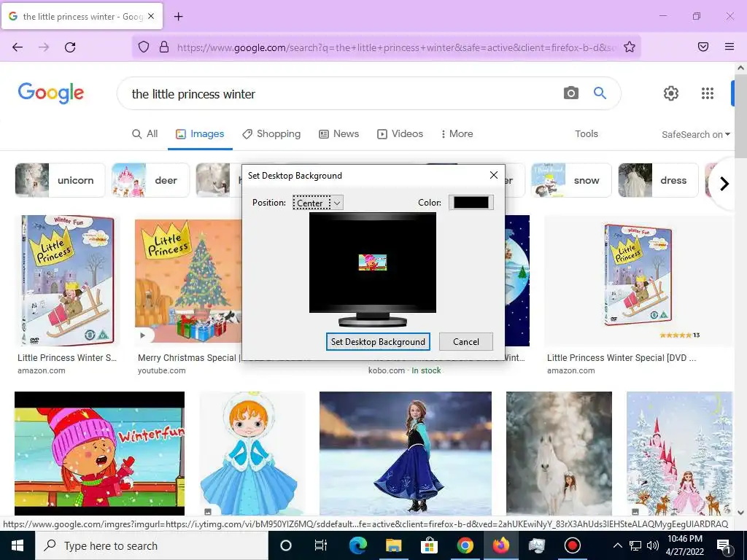The image size is (747, 560).
Task: Switch to the News tab
Action: point(338,134)
